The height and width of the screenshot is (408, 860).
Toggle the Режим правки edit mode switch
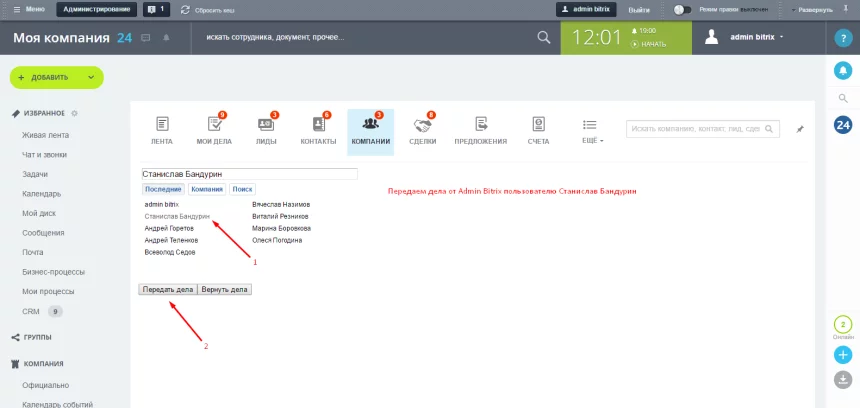pyautogui.click(x=683, y=9)
